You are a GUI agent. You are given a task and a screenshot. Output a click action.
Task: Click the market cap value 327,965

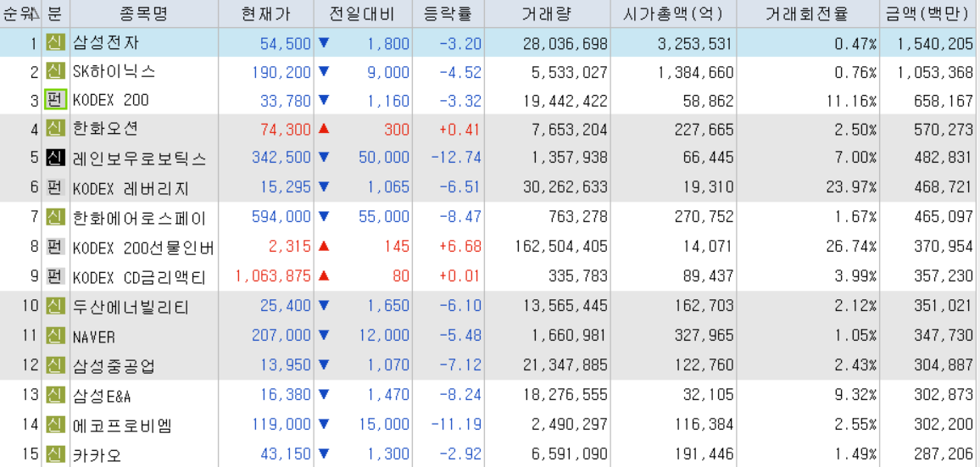coord(703,337)
